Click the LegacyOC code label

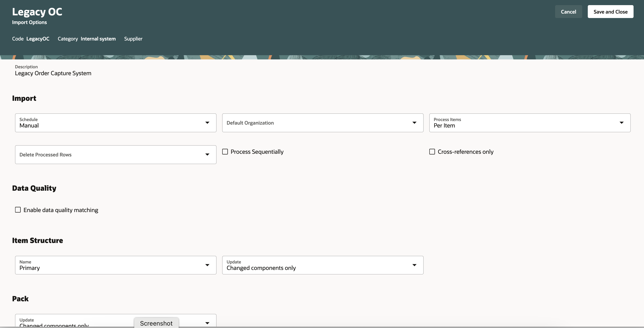[38, 38]
